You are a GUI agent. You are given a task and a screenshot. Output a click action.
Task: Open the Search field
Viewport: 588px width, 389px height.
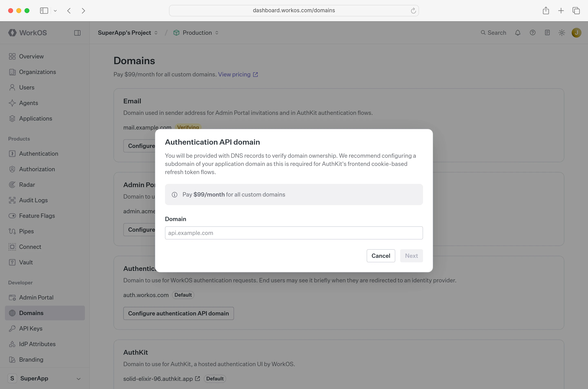tap(493, 33)
